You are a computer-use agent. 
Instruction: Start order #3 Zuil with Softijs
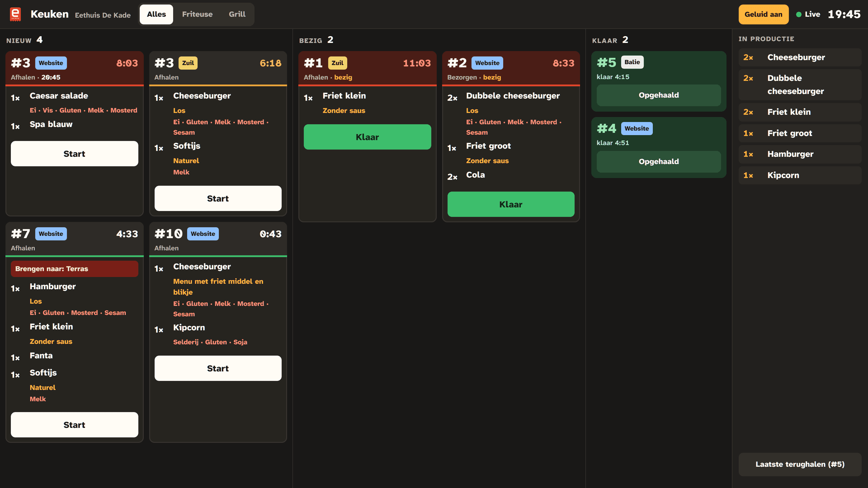click(218, 198)
